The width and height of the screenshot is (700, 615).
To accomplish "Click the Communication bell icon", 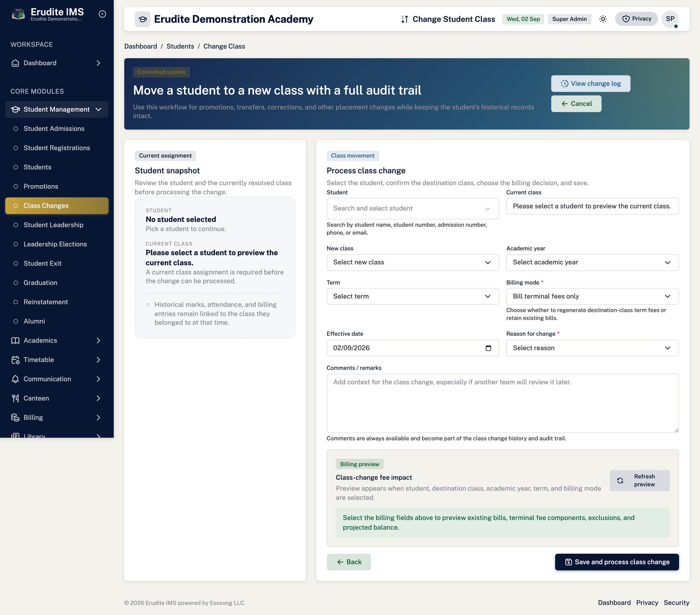I will pyautogui.click(x=15, y=379).
